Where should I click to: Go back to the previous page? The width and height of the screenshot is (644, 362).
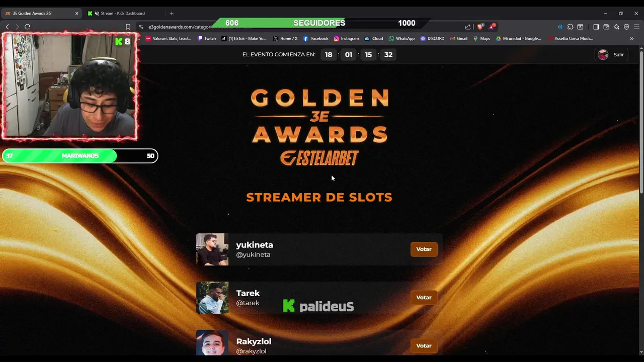tap(7, 27)
